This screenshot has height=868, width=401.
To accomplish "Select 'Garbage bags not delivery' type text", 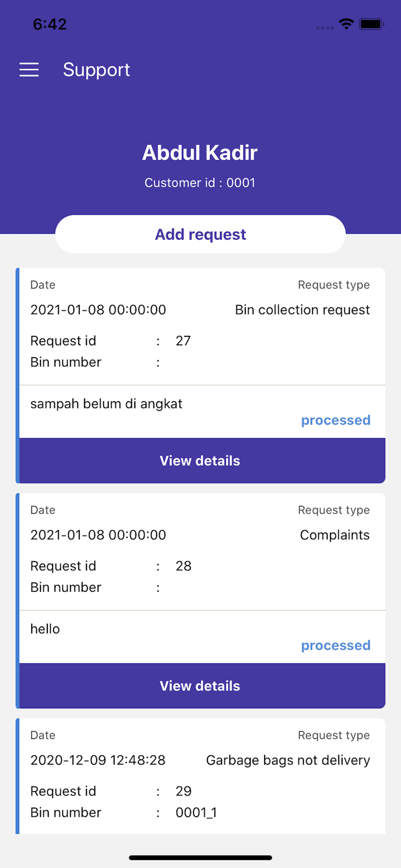I will [x=288, y=760].
